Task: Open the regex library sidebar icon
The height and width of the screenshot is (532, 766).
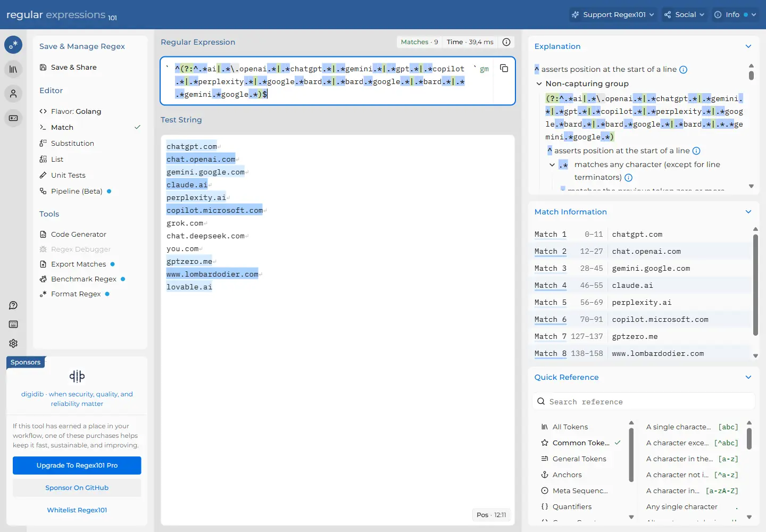Action: pos(13,69)
